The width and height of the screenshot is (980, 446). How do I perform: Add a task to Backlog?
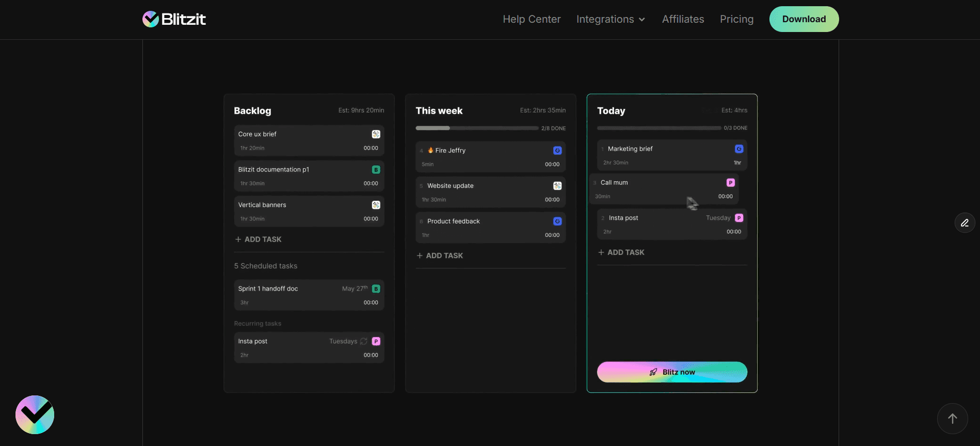(x=258, y=240)
